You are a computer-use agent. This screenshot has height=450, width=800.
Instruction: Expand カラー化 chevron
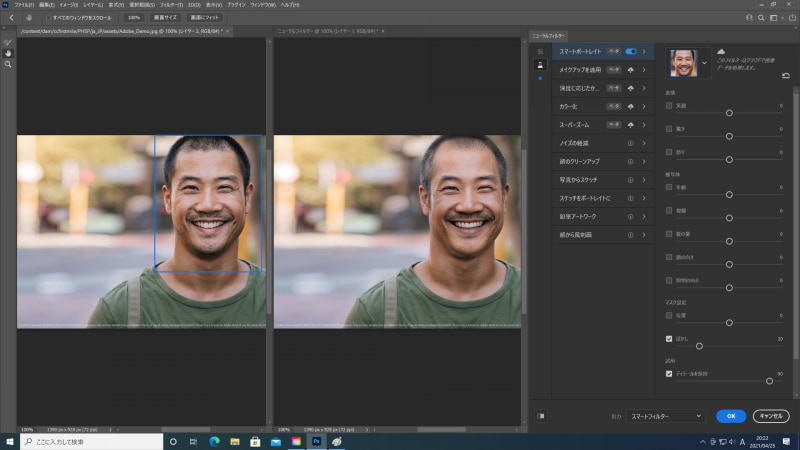point(644,107)
